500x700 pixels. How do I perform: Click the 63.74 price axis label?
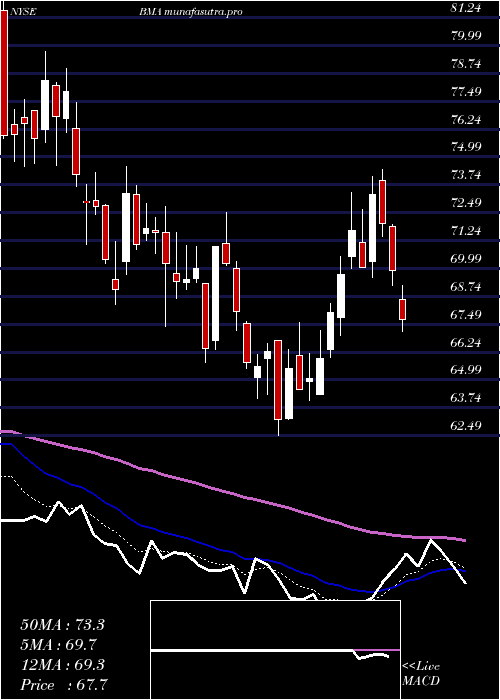coord(466,398)
